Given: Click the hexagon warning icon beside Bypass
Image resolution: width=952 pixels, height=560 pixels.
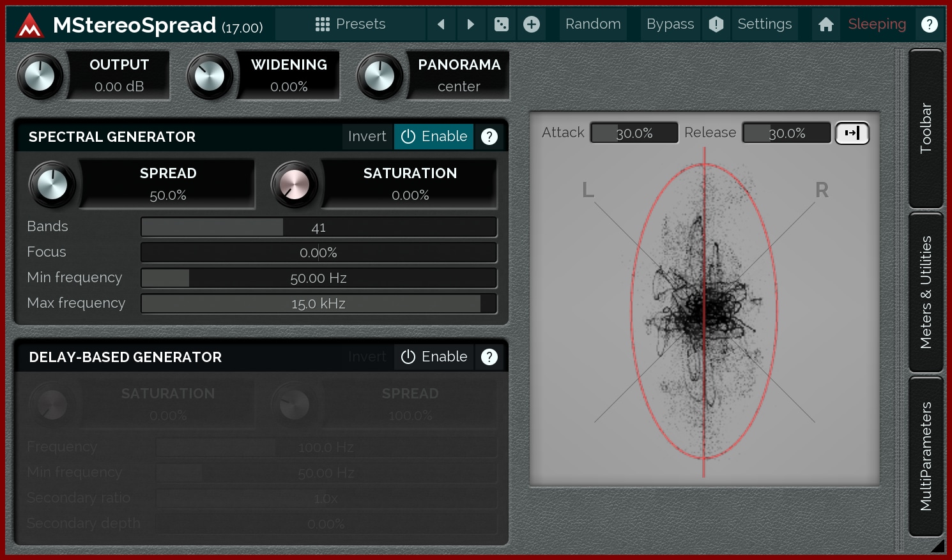Looking at the screenshot, I should click(716, 24).
